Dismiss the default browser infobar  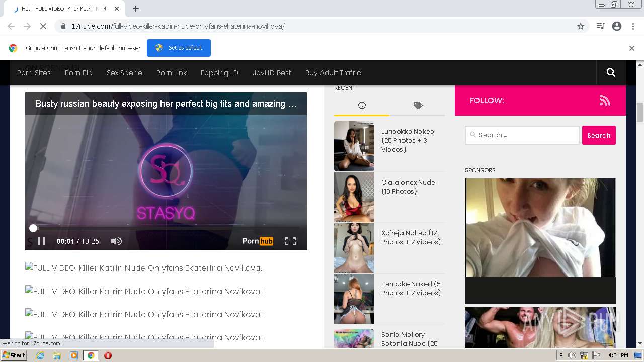pyautogui.click(x=632, y=48)
